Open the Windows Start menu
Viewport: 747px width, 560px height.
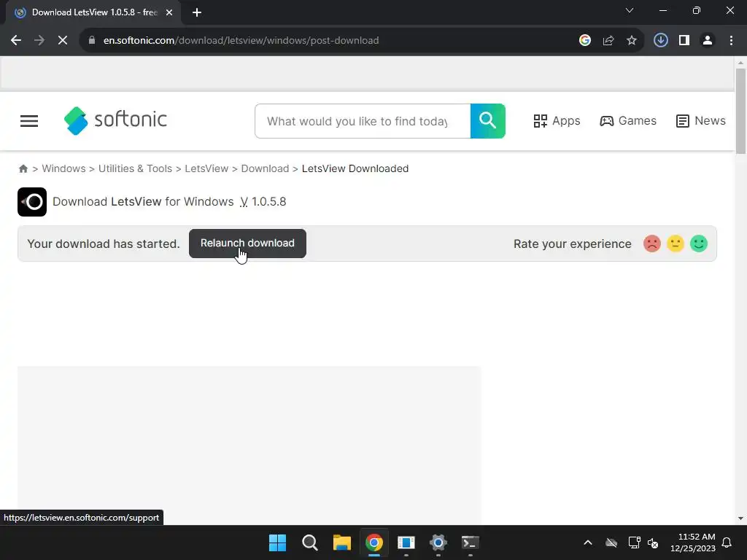pyautogui.click(x=278, y=542)
